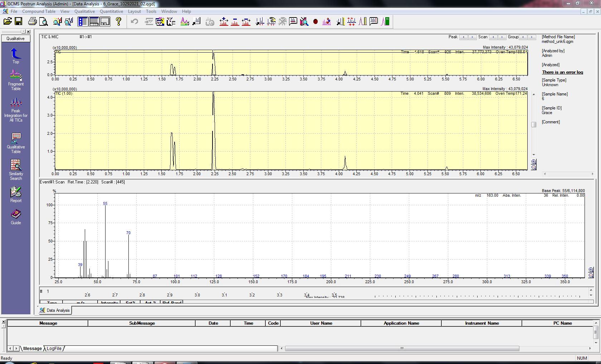
Task: Open the Qualitative Table sidebar item
Action: (16, 143)
